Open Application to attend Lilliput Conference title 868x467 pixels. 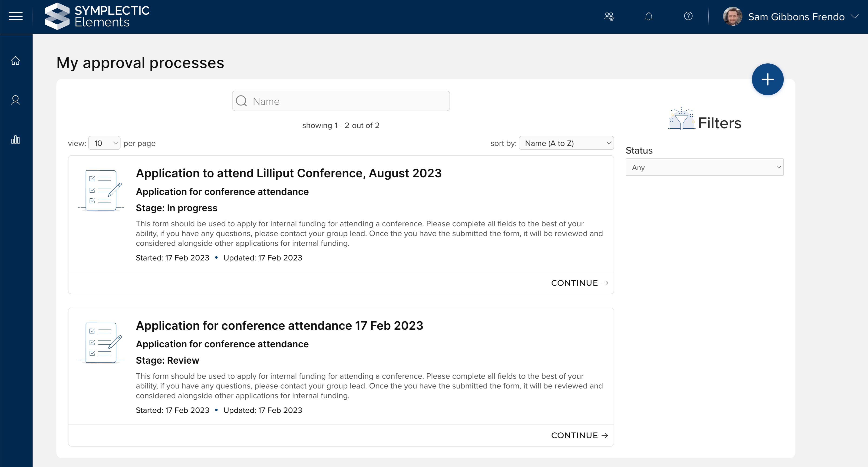click(288, 173)
